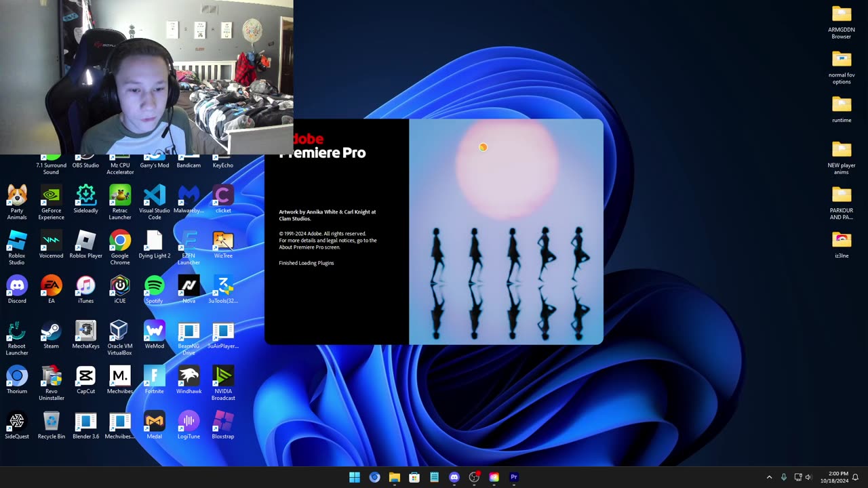This screenshot has height=488, width=868.
Task: Select the iz3lne folder icon
Action: (x=842, y=245)
